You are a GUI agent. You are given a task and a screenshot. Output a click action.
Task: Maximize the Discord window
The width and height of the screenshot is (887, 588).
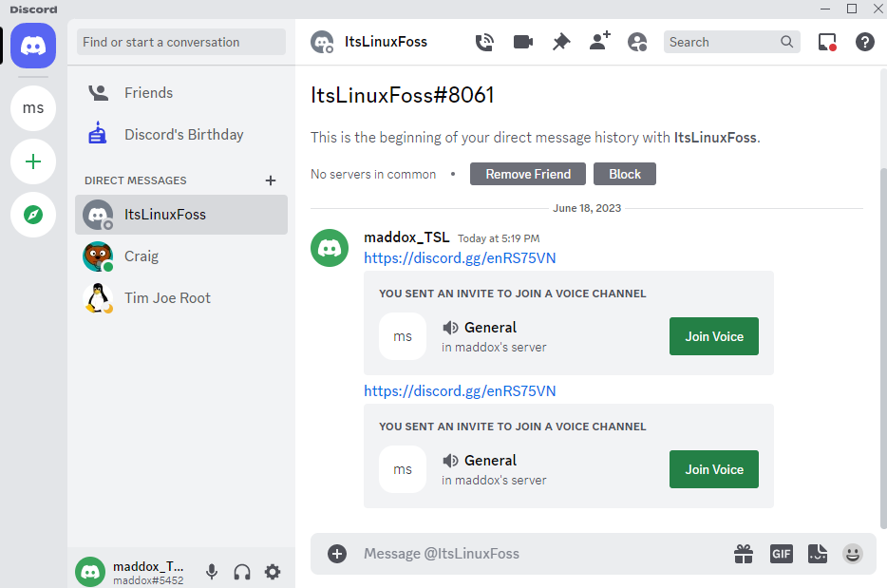coord(851,9)
